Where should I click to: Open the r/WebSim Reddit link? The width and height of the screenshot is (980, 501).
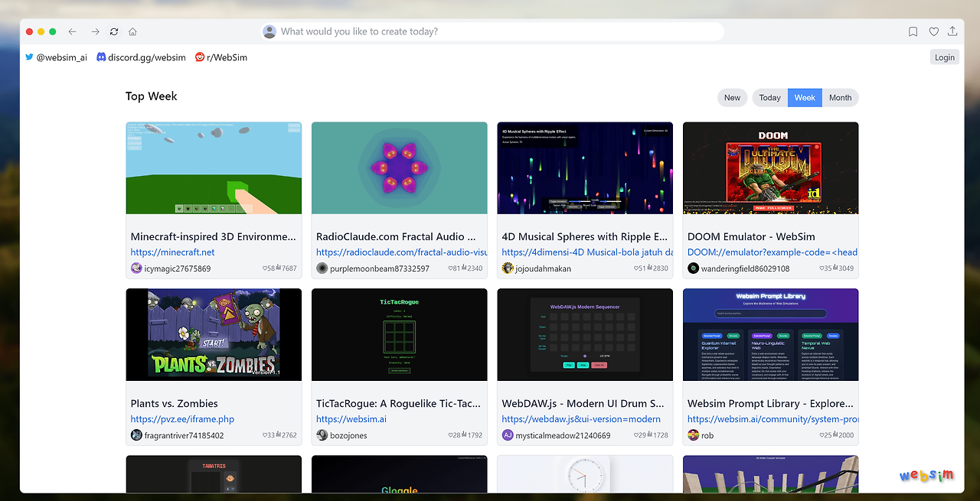click(x=227, y=57)
